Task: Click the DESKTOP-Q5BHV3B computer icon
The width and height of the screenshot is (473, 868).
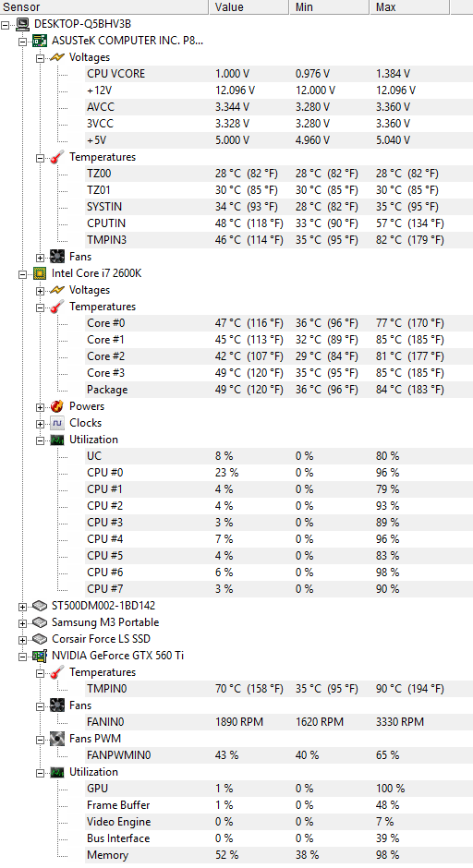Action: [23, 24]
